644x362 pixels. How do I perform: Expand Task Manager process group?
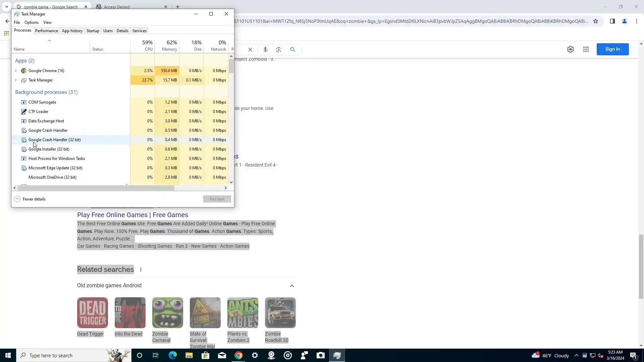[x=16, y=80]
